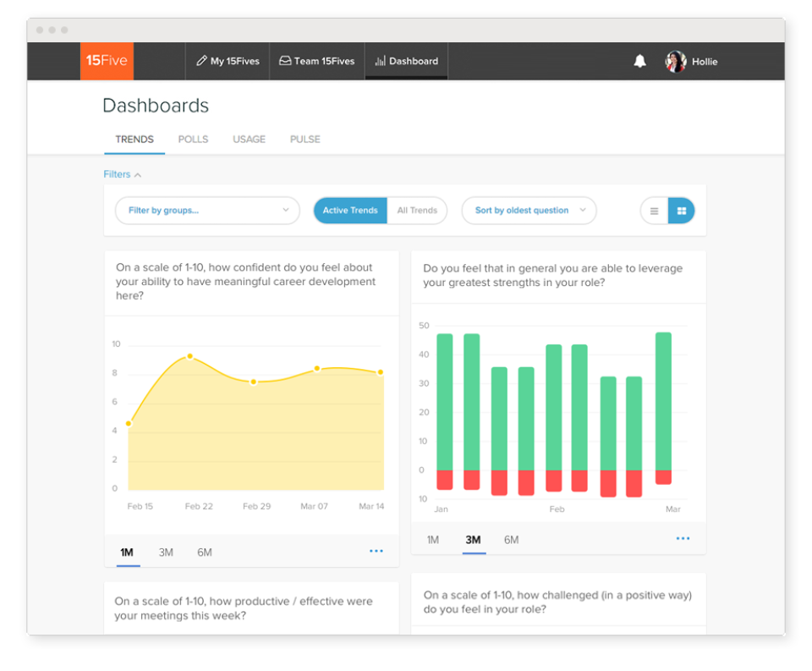Switch to list view layout icon
This screenshot has height=671, width=812.
(654, 211)
